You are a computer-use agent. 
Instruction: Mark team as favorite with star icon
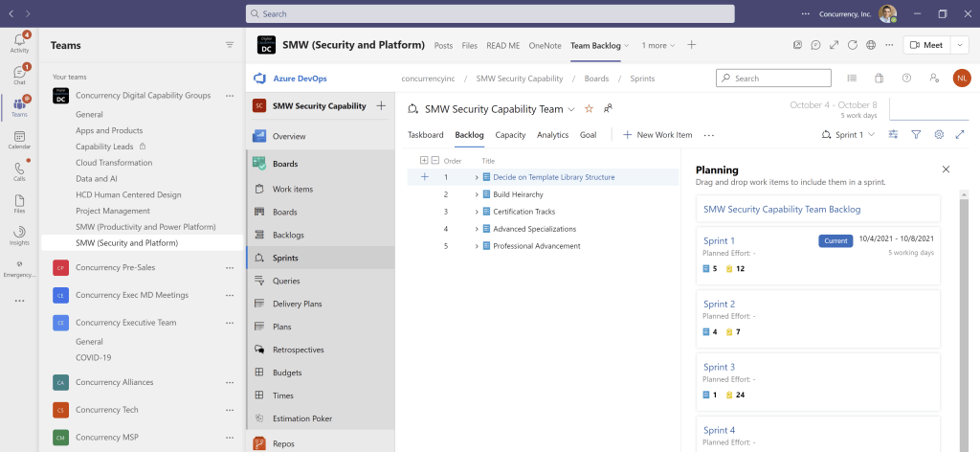tap(589, 109)
